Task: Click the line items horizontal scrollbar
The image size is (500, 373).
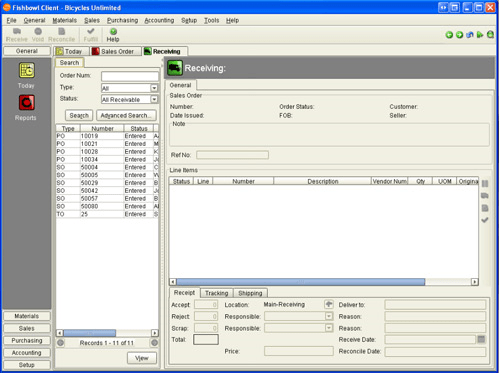Action: (301, 282)
